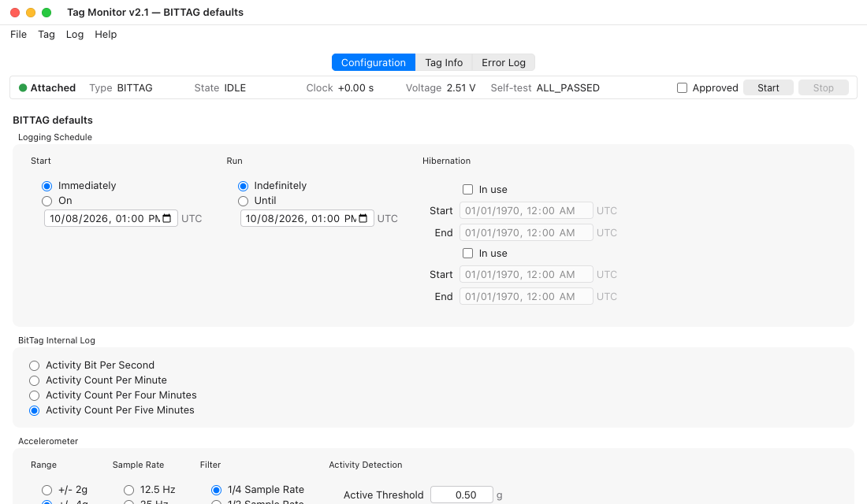Choose Activity Count Per Four Minutes
This screenshot has width=867, height=504.
click(34, 395)
